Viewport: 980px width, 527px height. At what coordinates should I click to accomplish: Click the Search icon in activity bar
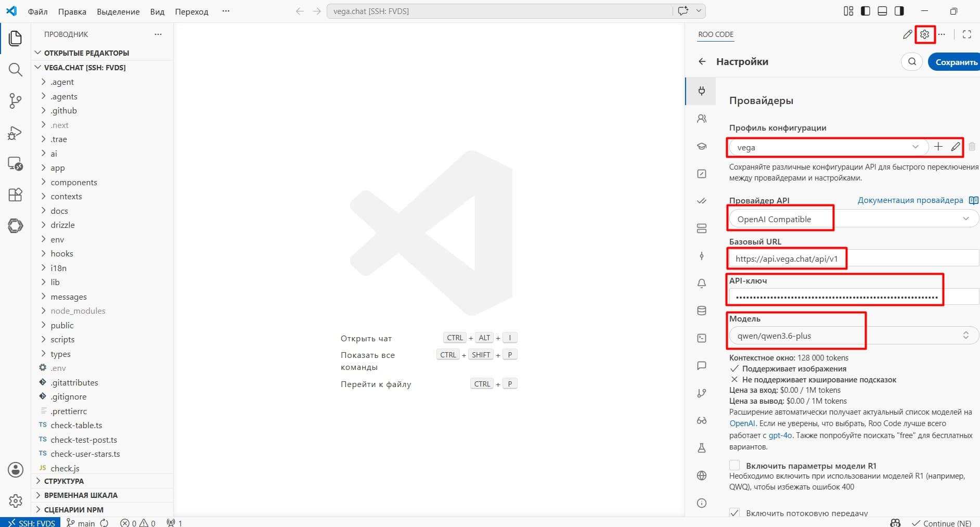point(15,70)
